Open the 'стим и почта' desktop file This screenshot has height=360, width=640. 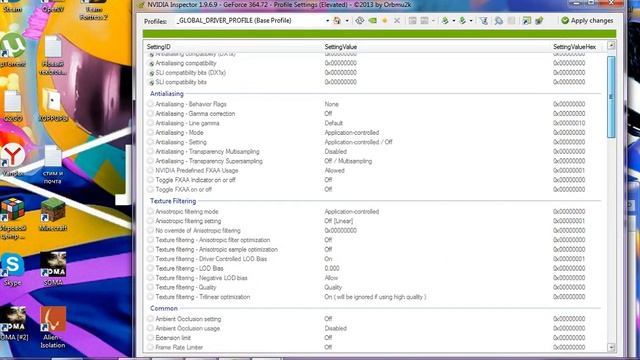click(53, 164)
